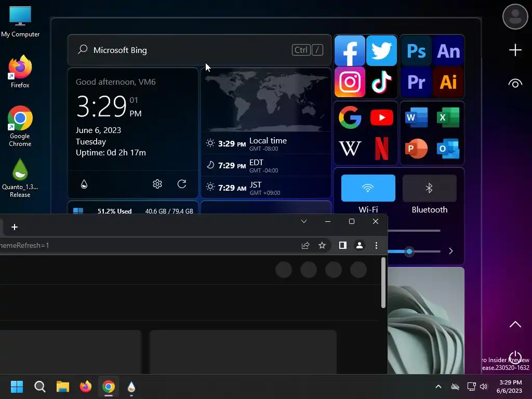This screenshot has width=532, height=399.
Task: Launch Microsoft Excel from the widget
Action: click(x=448, y=117)
